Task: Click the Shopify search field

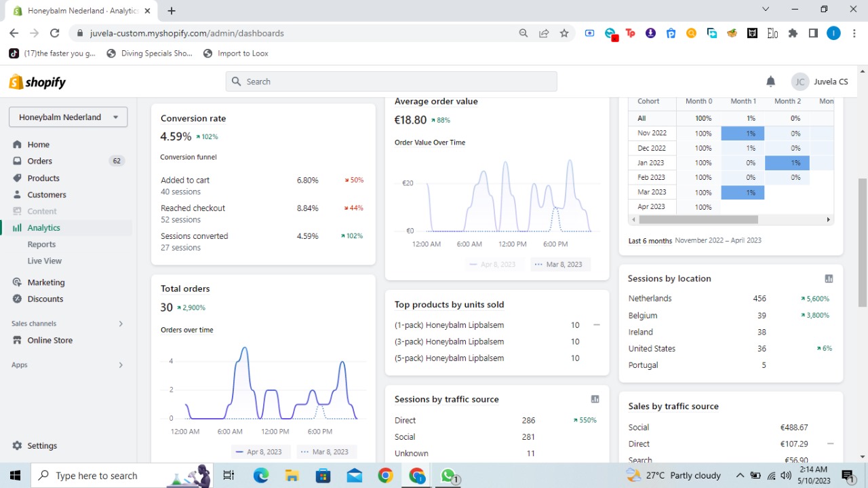Action: pyautogui.click(x=391, y=81)
